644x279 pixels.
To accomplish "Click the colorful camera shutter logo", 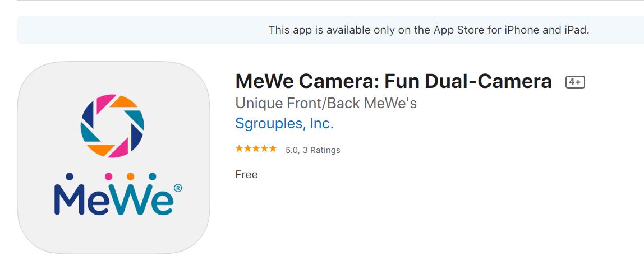I will tap(113, 126).
